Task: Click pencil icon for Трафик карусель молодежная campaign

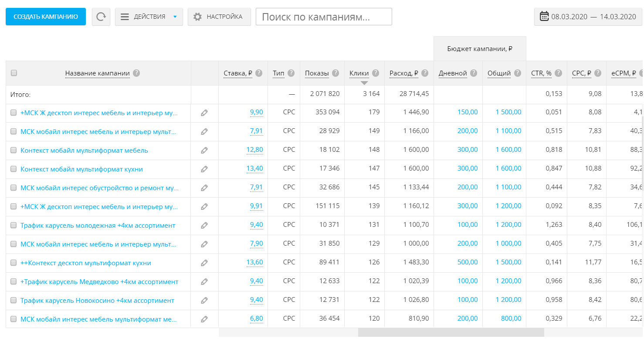Action: pos(204,225)
